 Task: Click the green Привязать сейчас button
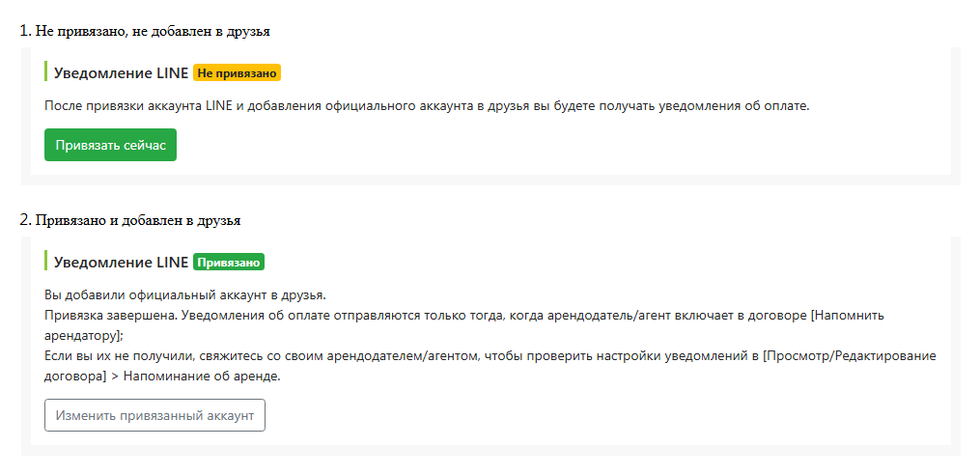(x=111, y=145)
